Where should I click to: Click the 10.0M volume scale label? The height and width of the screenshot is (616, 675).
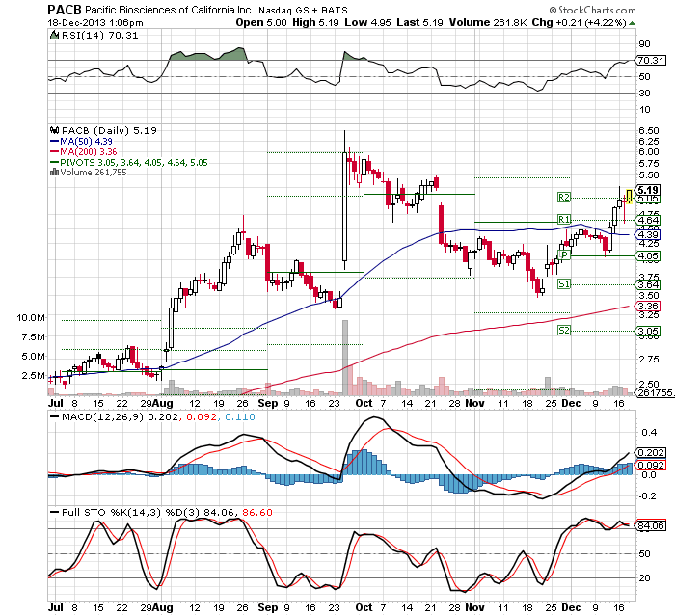coord(31,318)
